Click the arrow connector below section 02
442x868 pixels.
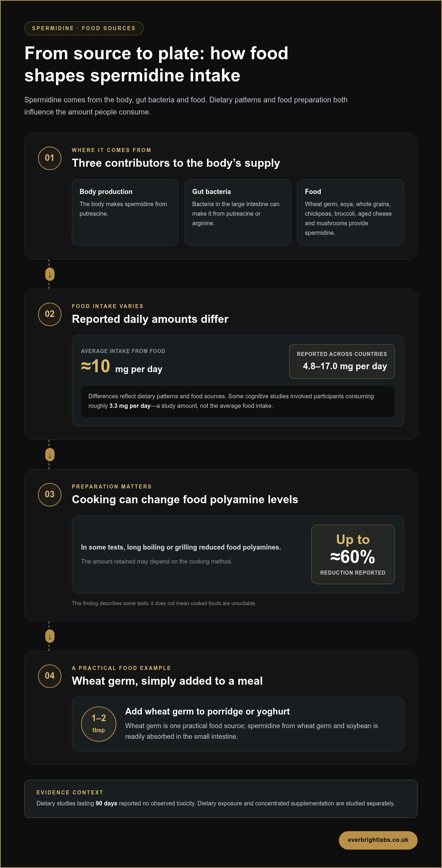[x=50, y=455]
